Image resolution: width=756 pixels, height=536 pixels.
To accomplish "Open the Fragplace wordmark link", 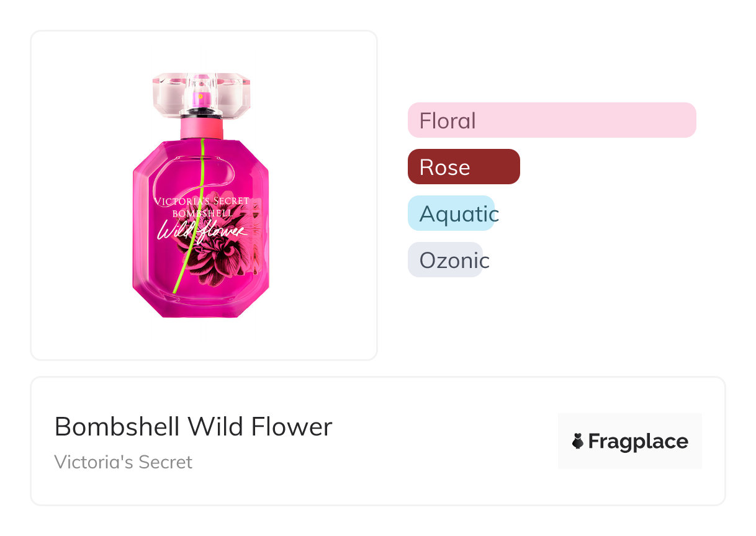I will pos(637,441).
